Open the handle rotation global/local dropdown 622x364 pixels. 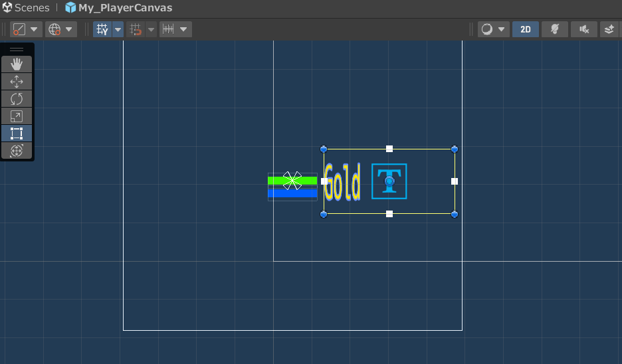tap(61, 29)
